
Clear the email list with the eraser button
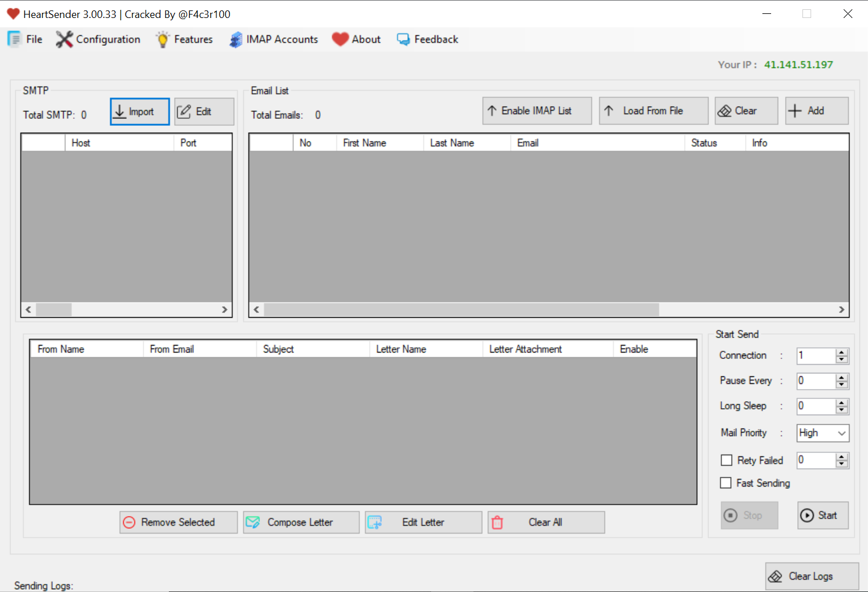tap(746, 111)
